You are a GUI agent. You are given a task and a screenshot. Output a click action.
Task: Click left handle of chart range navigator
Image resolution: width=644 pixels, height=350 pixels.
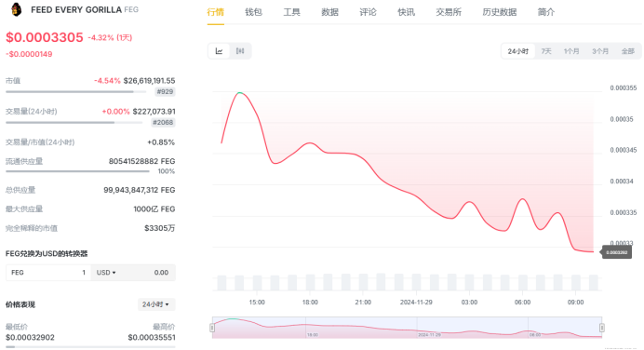tap(212, 328)
